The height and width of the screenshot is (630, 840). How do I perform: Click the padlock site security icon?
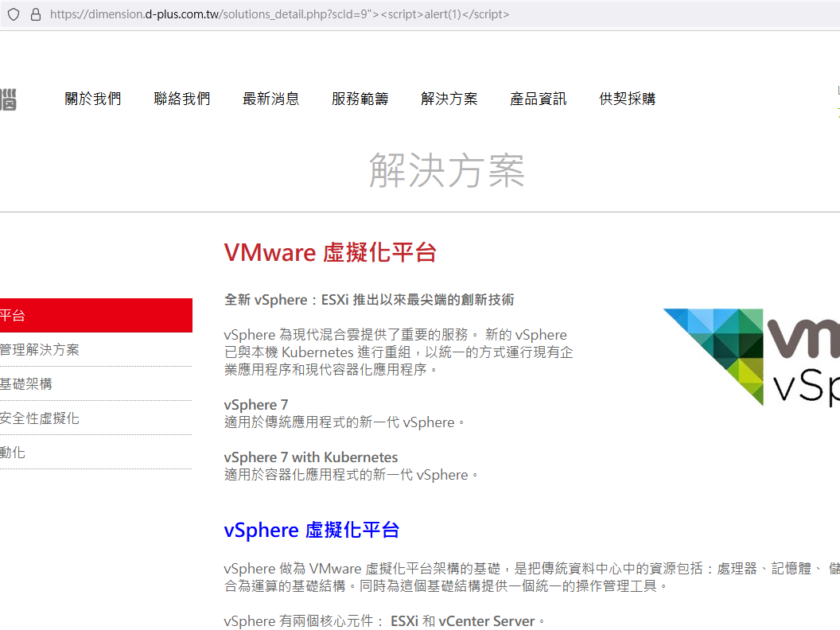pos(36,14)
